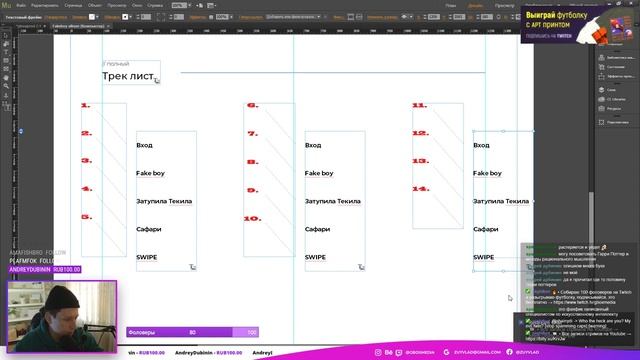Click the Instagram icon in bottom bar
The width and height of the screenshot is (640, 360).
click(378, 352)
